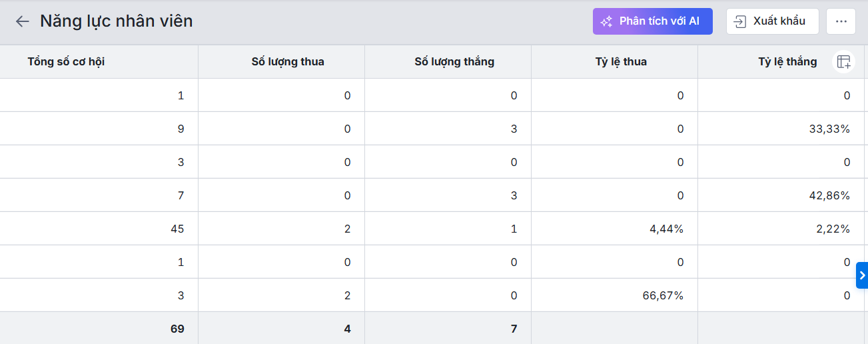Viewport: 868px width, 344px height.
Task: Click the 'Năng lực nhân viên' page title
Action: click(116, 21)
